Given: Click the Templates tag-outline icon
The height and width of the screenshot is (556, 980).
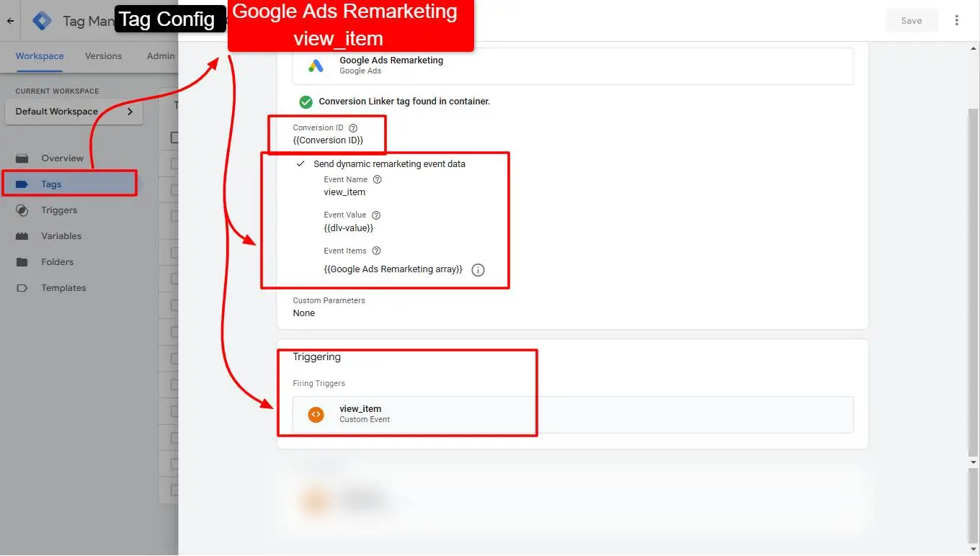Looking at the screenshot, I should (x=22, y=288).
